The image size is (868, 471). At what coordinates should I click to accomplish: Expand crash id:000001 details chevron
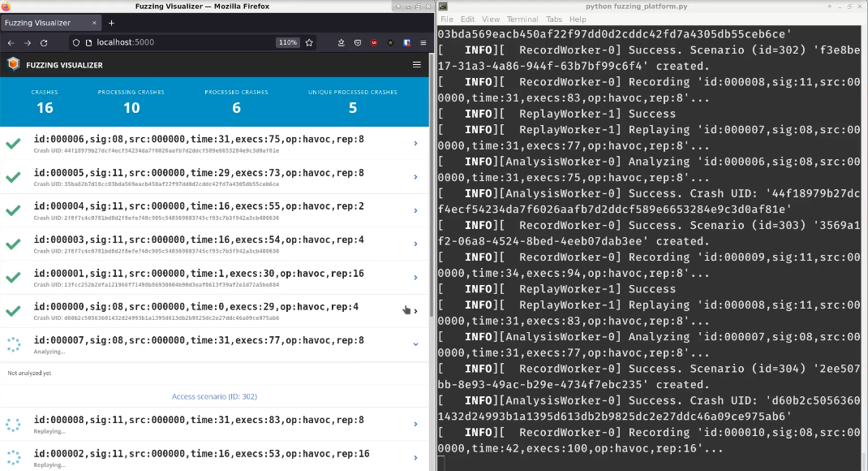(415, 278)
